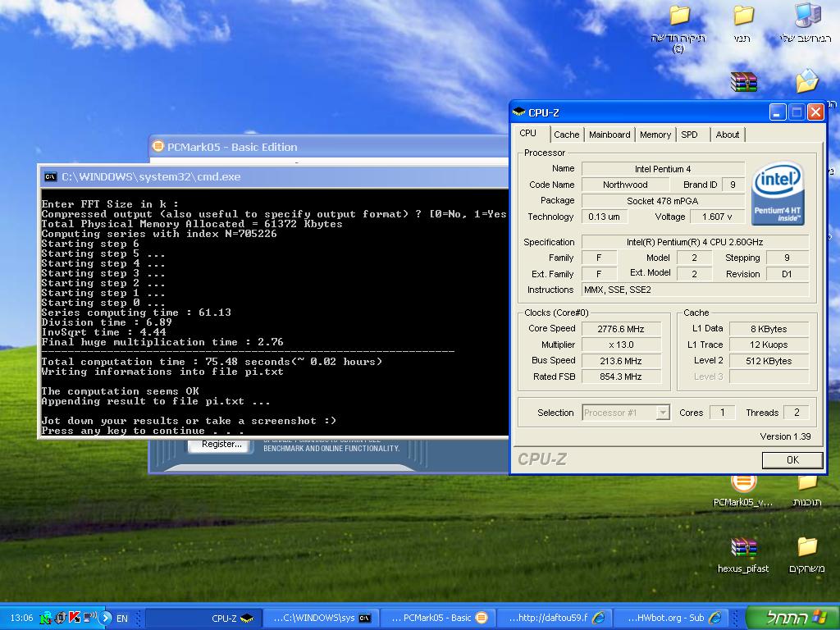
Task: Switch to CPU-Z taskbar button
Action: point(204,618)
